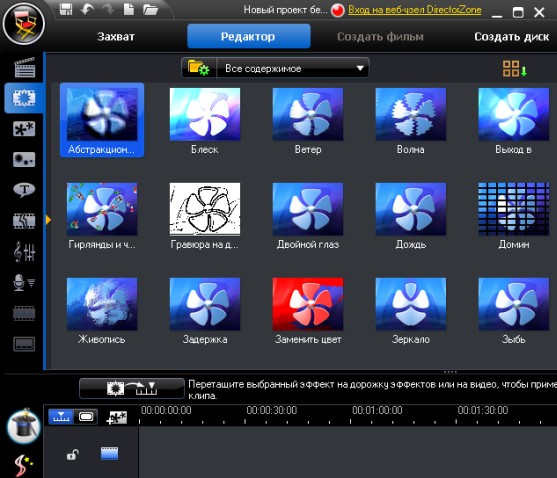
Task: Expand the side panel orange arrow
Action: tap(48, 220)
